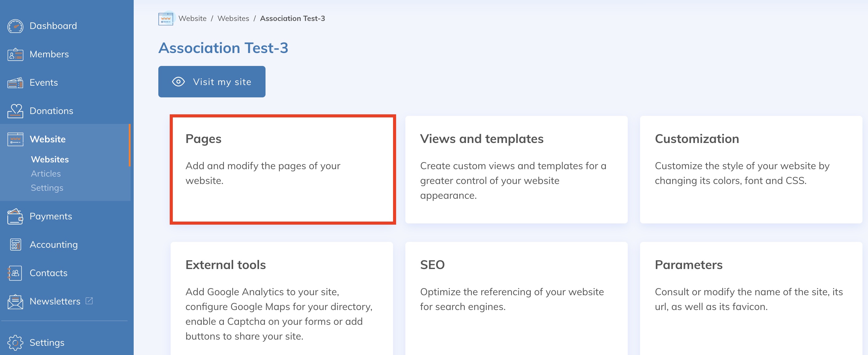Click the Events ticket icon
868x355 pixels.
click(x=15, y=83)
